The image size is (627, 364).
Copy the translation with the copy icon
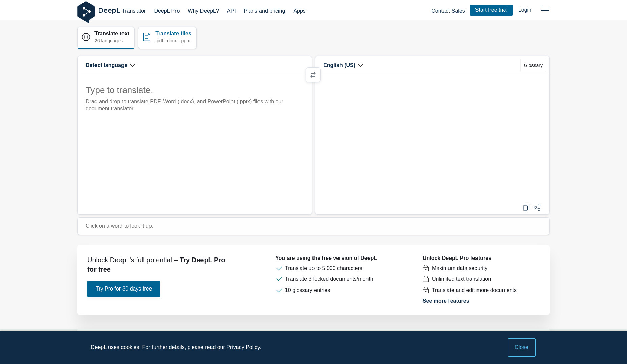pyautogui.click(x=526, y=207)
